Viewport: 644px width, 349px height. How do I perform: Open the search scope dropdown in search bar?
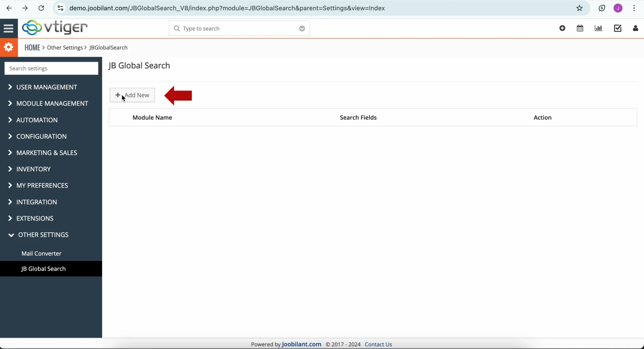[302, 28]
